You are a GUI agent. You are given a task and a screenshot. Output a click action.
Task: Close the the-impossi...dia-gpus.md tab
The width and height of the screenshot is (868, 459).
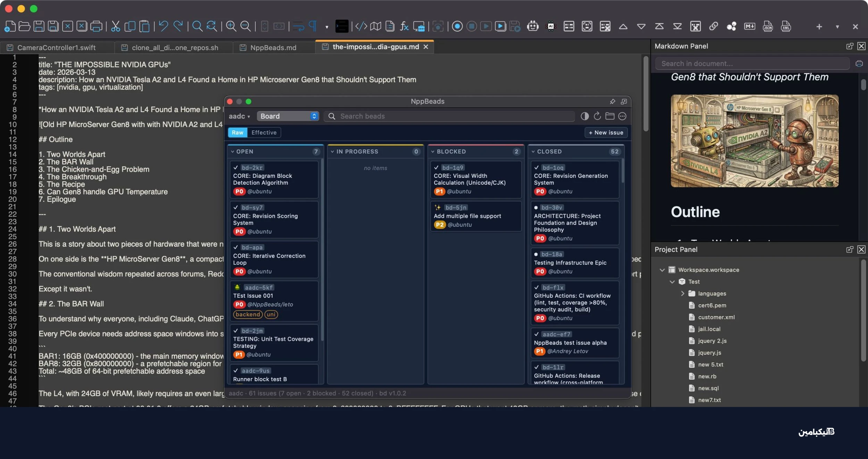[426, 47]
